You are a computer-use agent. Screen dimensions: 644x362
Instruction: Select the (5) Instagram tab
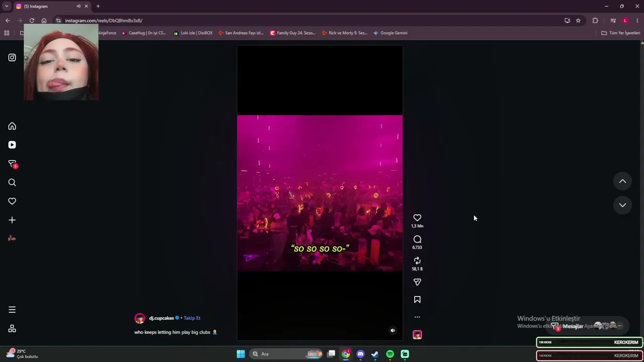(52, 6)
